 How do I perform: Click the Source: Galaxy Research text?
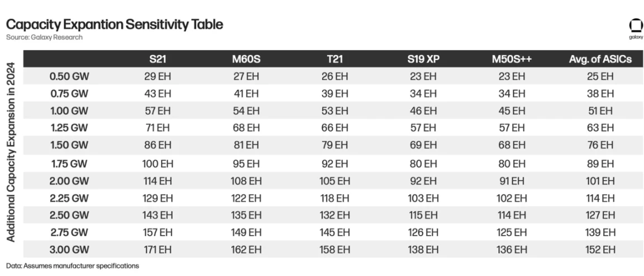pos(44,38)
